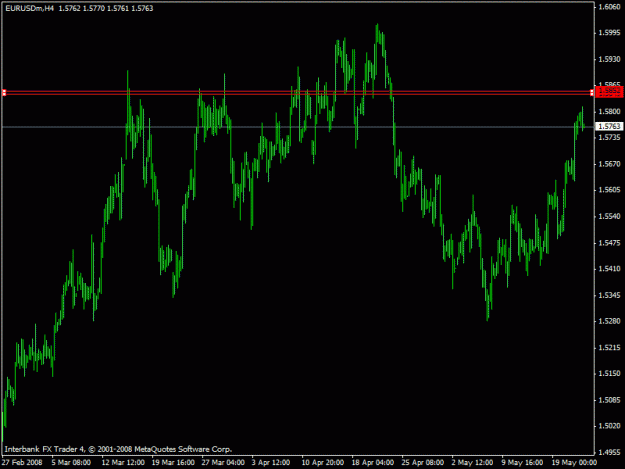Viewport: 625px width, 469px height.
Task: Click the 1.5930 price axis value
Action: [x=609, y=59]
